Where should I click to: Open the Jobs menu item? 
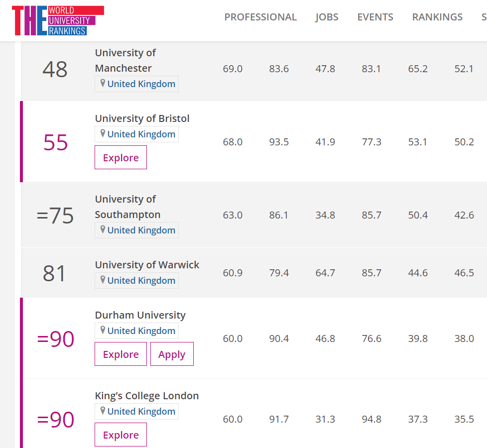327,17
